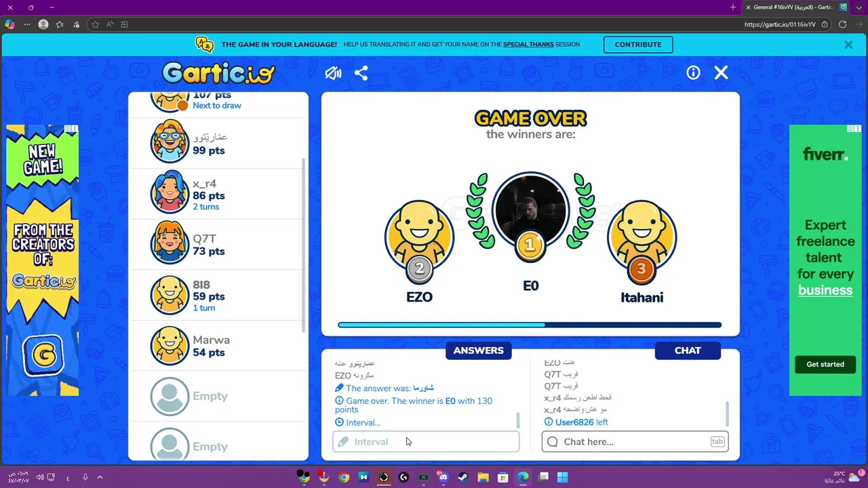Click the microphone tray icon
868x488 pixels.
(x=85, y=477)
